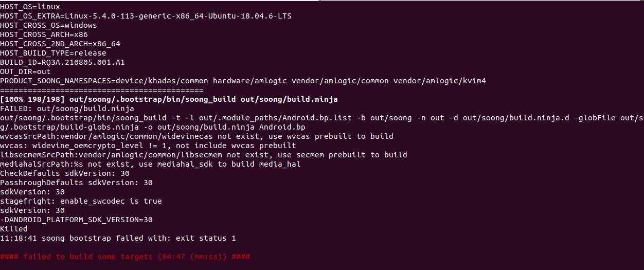This screenshot has height=270, width=644.
Task: Click the 'Killed' output line
Action: coord(14,229)
